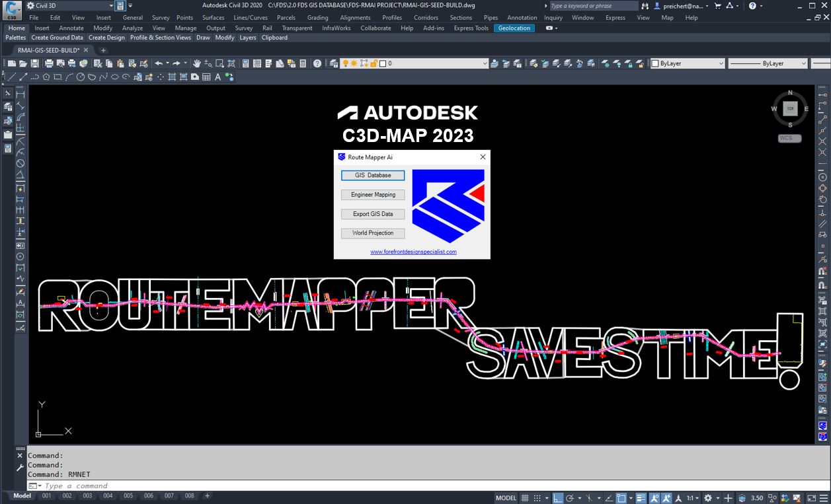This screenshot has width=831, height=504.
Task: Open the QuickCalc calculator icon
Action: [x=303, y=63]
